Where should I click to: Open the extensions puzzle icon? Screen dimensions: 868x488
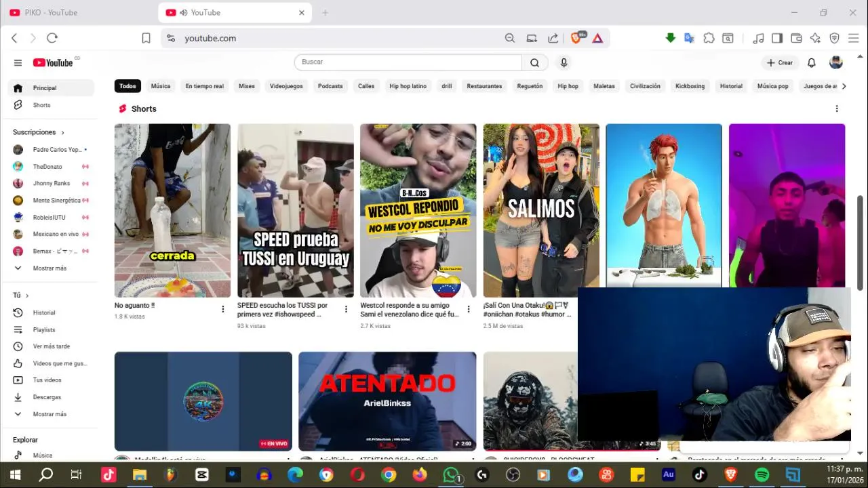(x=709, y=38)
